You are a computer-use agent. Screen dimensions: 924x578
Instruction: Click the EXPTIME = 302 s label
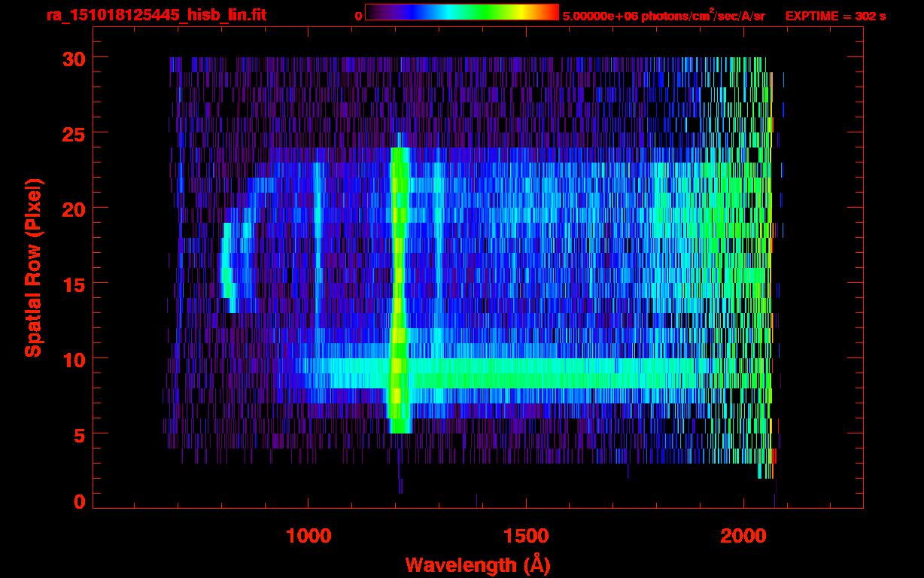click(836, 16)
